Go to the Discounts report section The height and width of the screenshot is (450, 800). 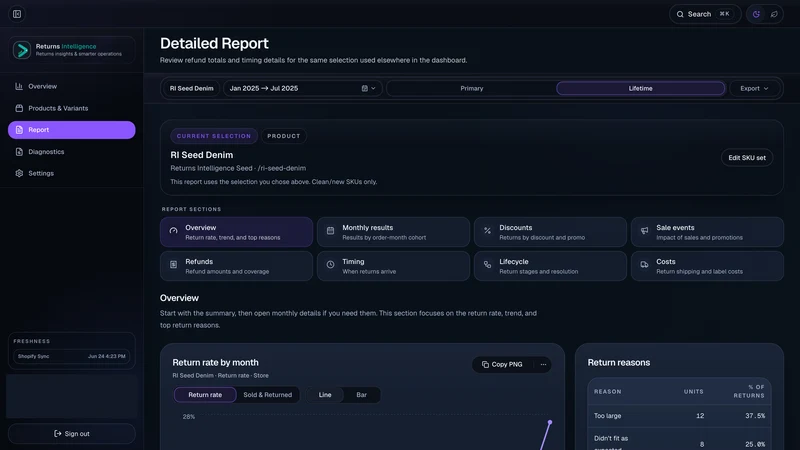tap(550, 232)
